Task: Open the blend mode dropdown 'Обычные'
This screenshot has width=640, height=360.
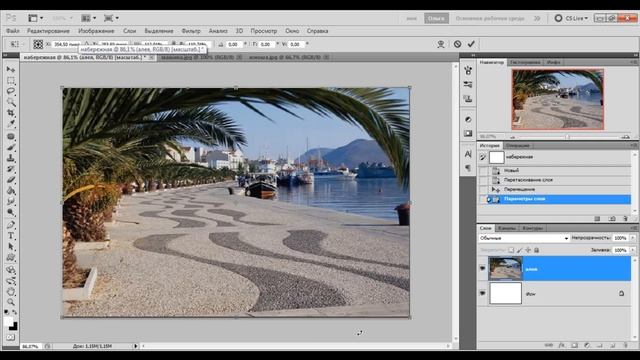Action: (524, 238)
